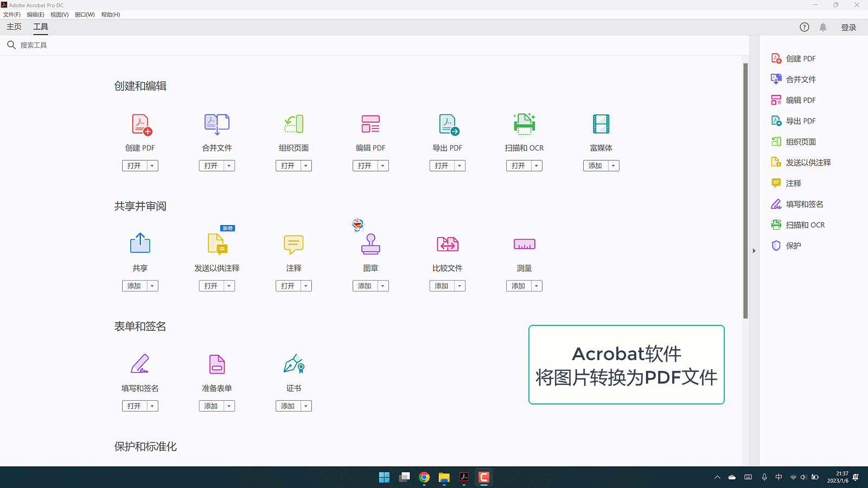The height and width of the screenshot is (488, 868).
Task: Click 打开 button under 扫描和 OCR
Action: (519, 166)
